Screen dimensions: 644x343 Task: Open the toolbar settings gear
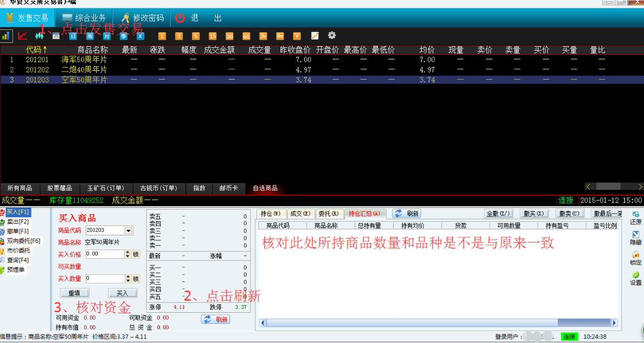[x=332, y=36]
